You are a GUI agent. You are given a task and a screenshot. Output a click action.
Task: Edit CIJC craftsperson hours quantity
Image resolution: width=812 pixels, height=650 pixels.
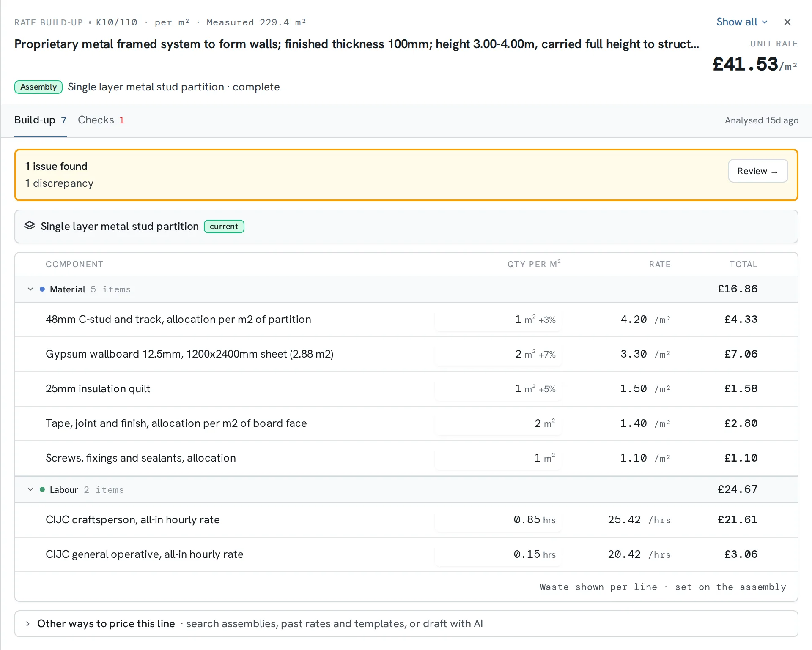point(497,520)
